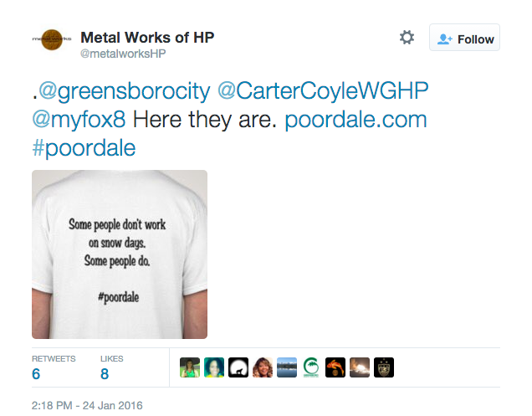This screenshot has height=416, width=532.
Task: Open the #poordale hashtag
Action: (x=84, y=148)
